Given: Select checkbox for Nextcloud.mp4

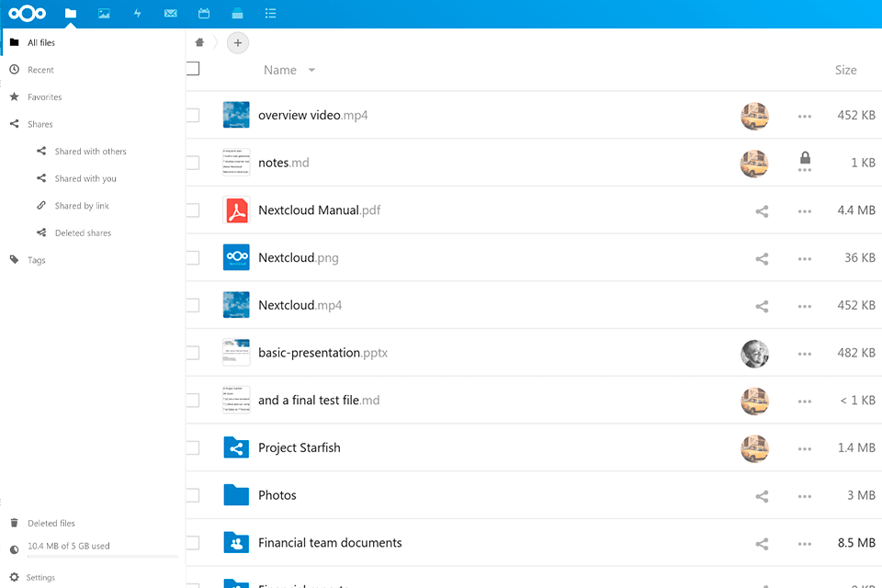Looking at the screenshot, I should [x=192, y=306].
